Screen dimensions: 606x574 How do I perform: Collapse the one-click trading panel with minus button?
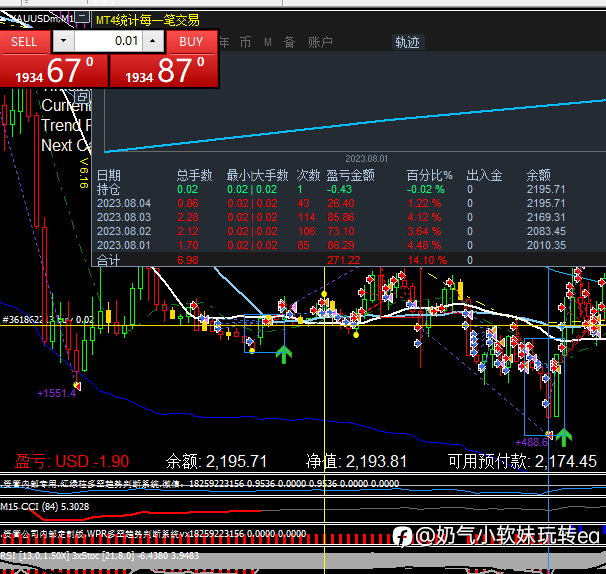(82, 17)
